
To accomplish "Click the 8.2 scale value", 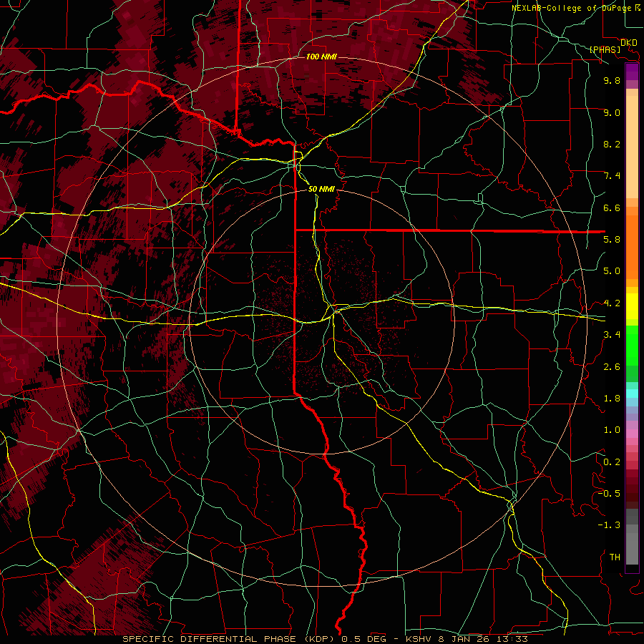I will point(611,144).
